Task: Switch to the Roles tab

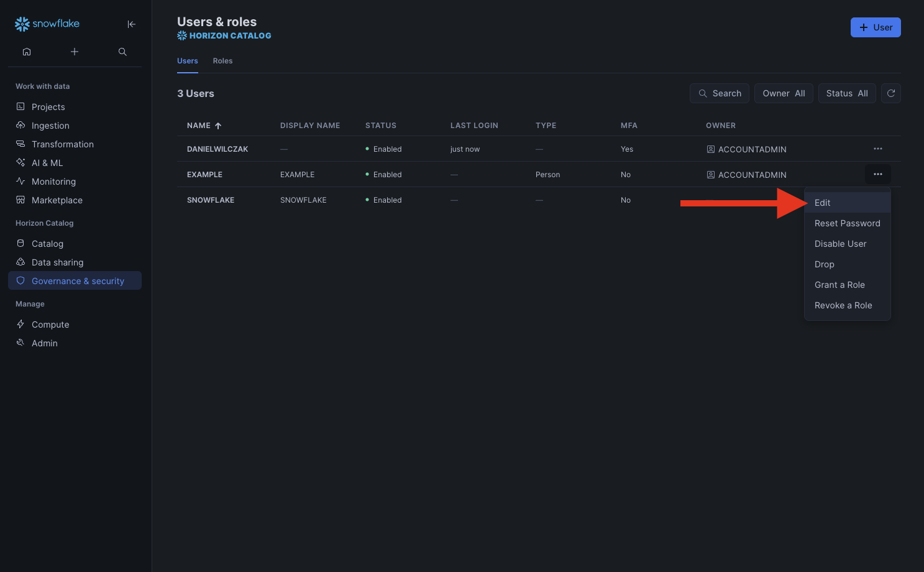Action: tap(222, 61)
